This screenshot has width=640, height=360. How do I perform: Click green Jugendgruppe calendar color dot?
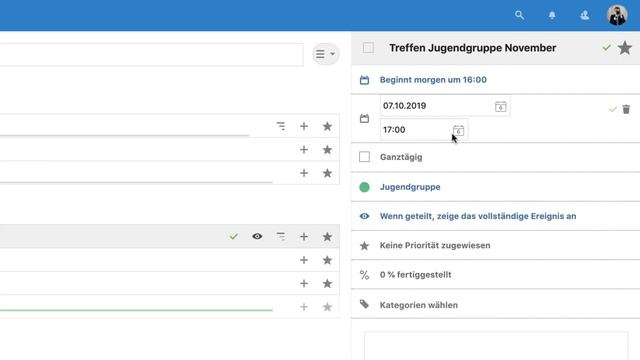(x=364, y=187)
